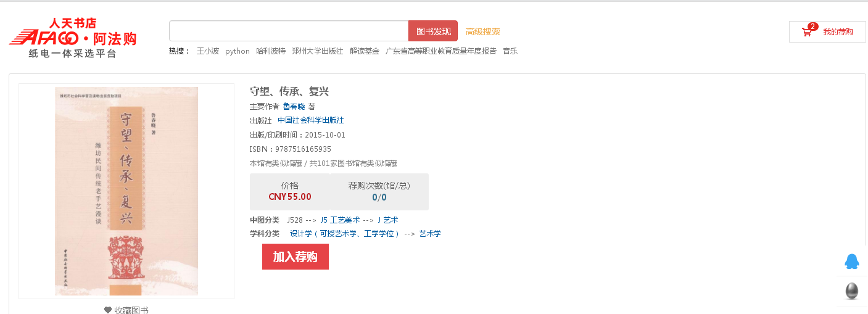Open 高级搜索 advanced search link
The image size is (868, 314).
(482, 31)
